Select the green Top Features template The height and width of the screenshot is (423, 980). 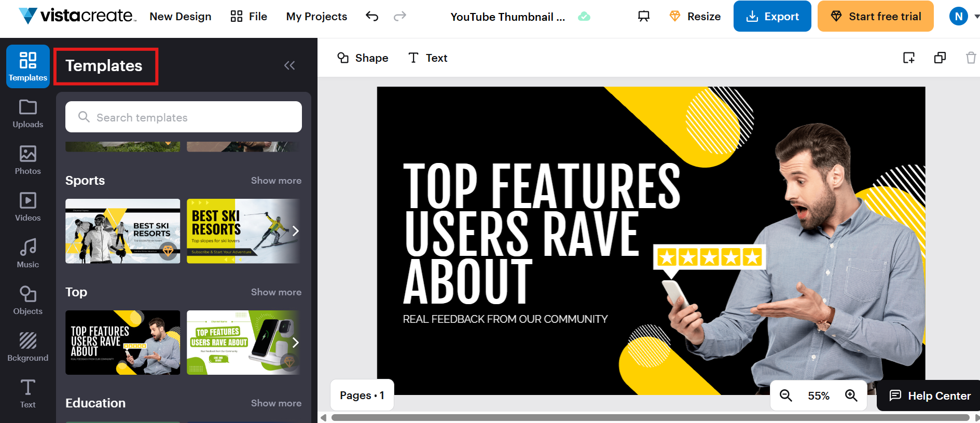coord(243,343)
